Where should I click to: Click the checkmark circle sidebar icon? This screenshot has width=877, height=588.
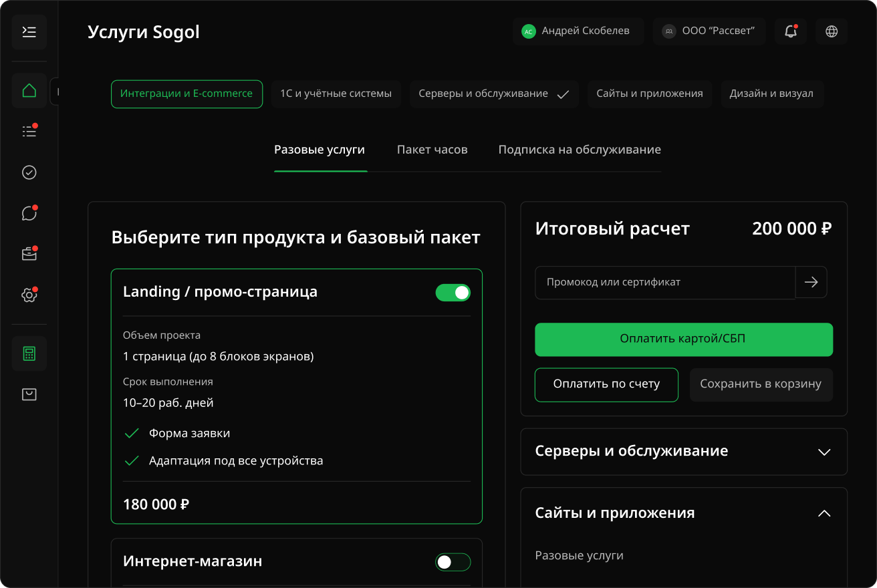[29, 172]
